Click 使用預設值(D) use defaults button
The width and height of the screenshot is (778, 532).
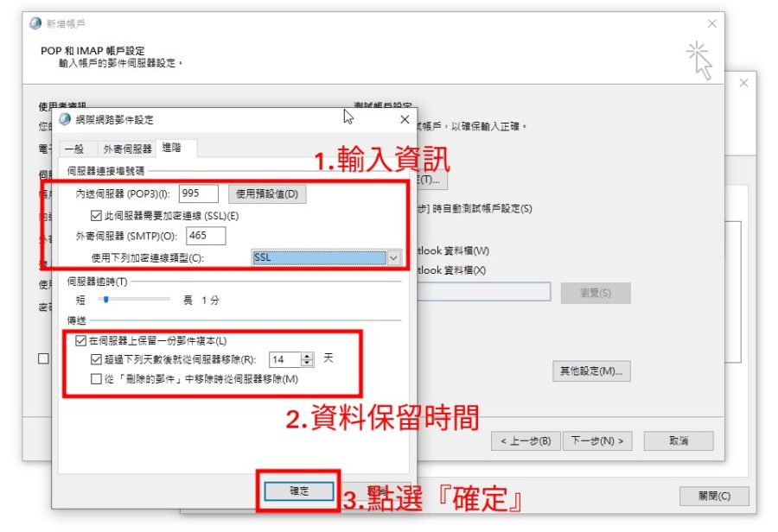click(267, 193)
